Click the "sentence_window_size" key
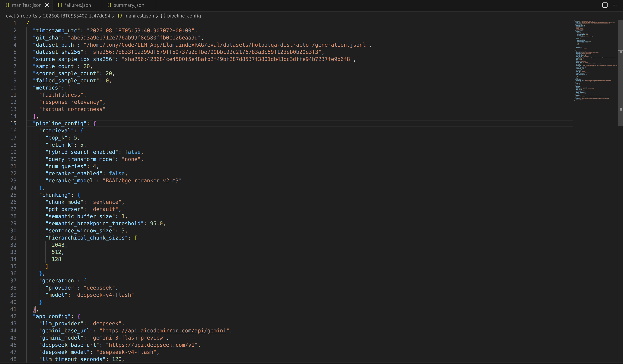Screen dimensions: 623x364 coord(80,231)
